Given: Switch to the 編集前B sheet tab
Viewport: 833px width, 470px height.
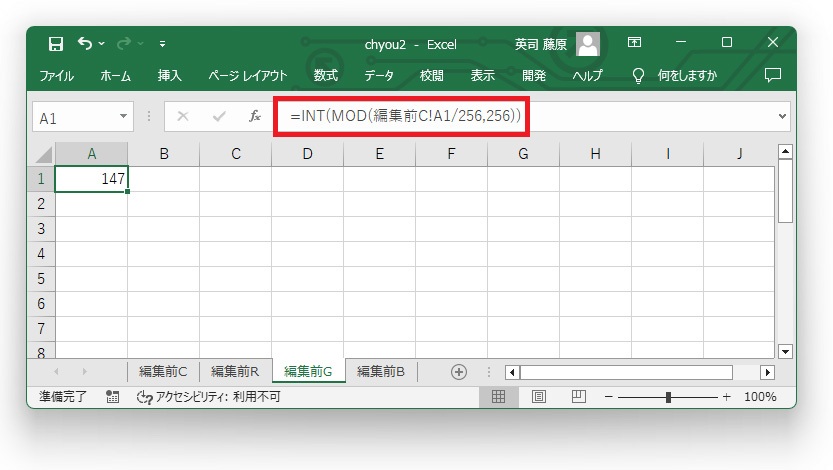Looking at the screenshot, I should coord(381,371).
